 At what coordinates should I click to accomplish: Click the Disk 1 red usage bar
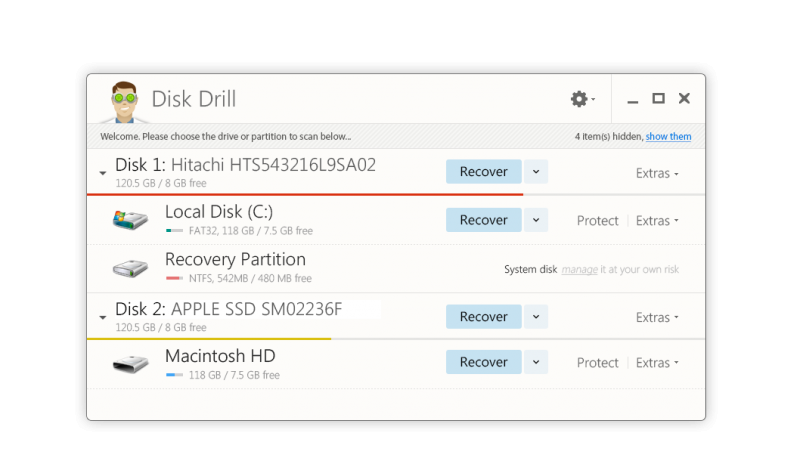[x=305, y=194]
